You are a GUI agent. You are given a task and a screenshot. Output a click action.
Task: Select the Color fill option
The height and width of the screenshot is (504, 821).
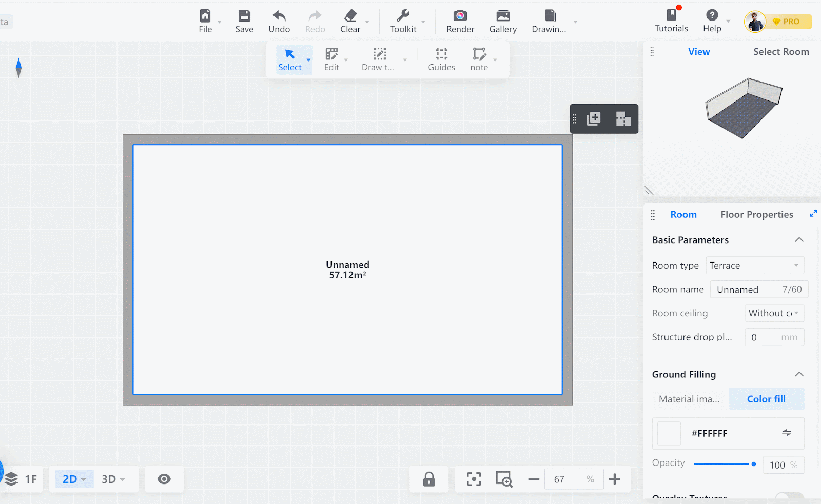point(766,399)
